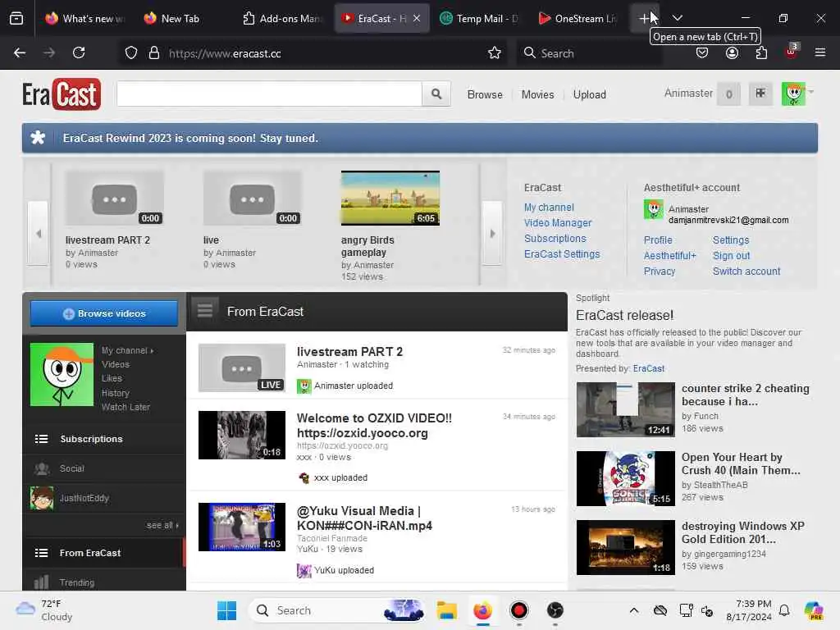
Task: Open File Explorer from taskbar
Action: (446, 610)
